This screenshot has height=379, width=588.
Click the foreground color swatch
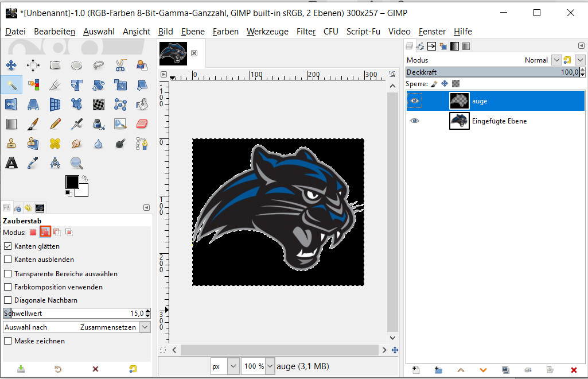[x=72, y=182]
